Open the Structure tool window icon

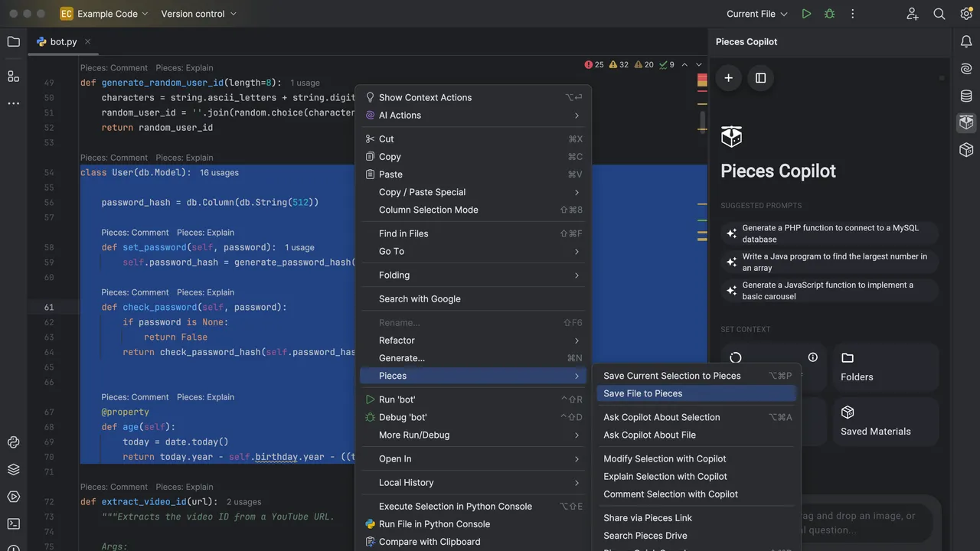(x=13, y=76)
